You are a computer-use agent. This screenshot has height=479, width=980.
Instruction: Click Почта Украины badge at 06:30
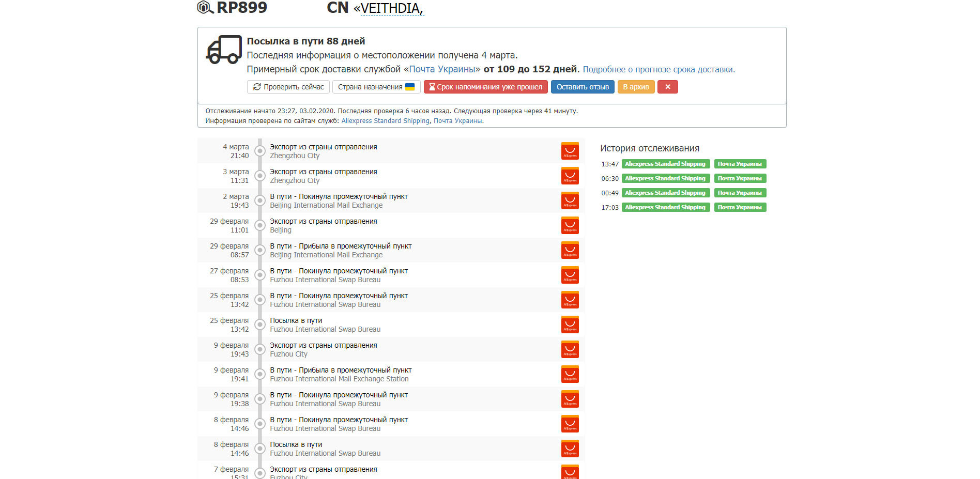[740, 178]
